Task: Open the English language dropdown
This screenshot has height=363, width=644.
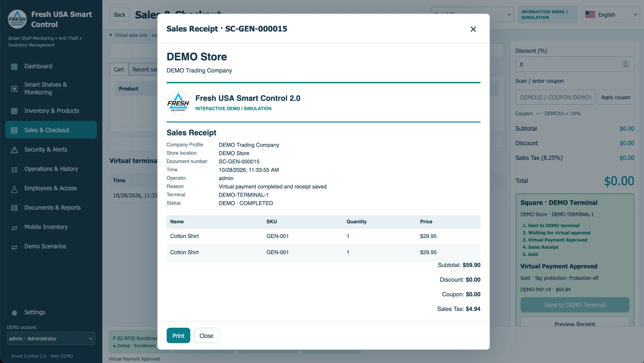Action: point(611,14)
